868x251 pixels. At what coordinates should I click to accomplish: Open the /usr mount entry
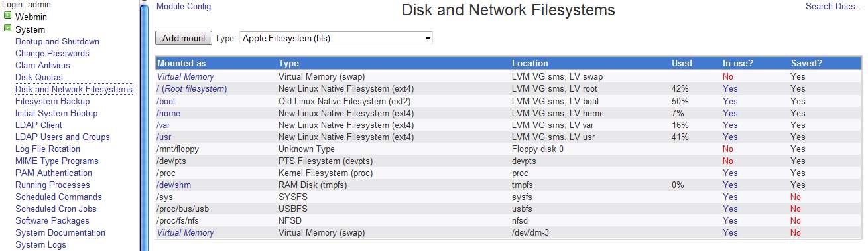[x=164, y=137]
